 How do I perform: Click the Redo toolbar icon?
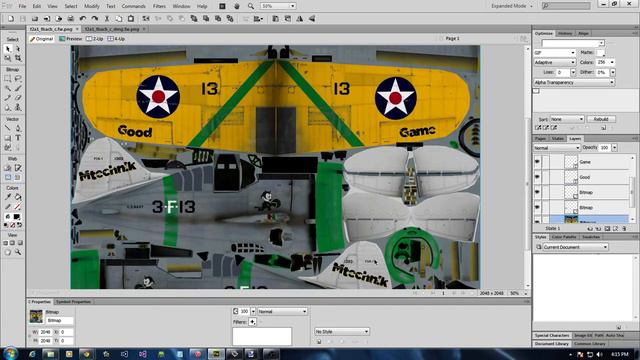tap(95, 19)
